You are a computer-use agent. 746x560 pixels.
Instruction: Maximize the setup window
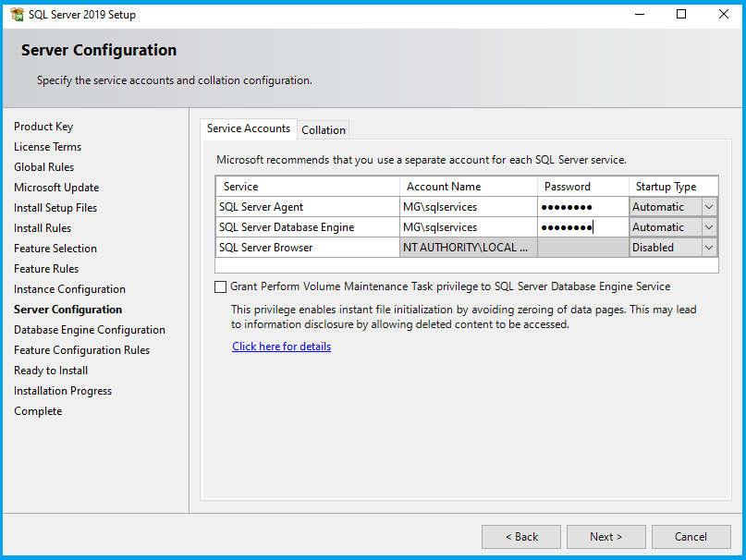pos(681,15)
